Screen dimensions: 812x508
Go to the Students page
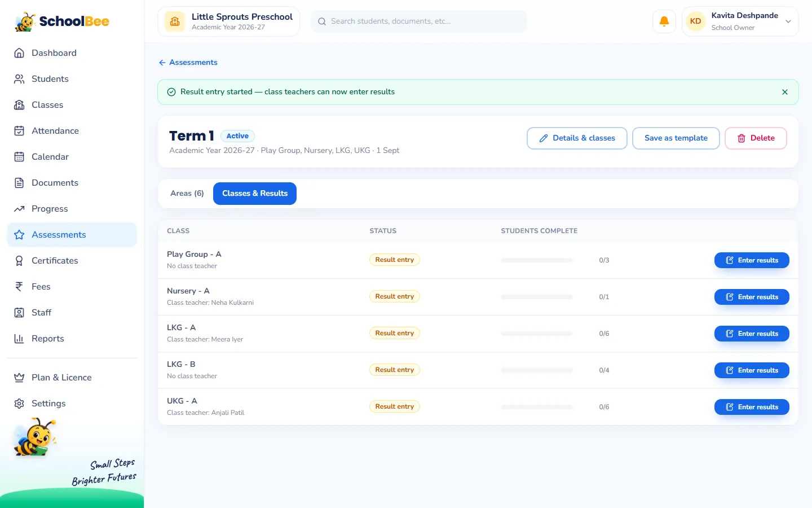(72, 79)
